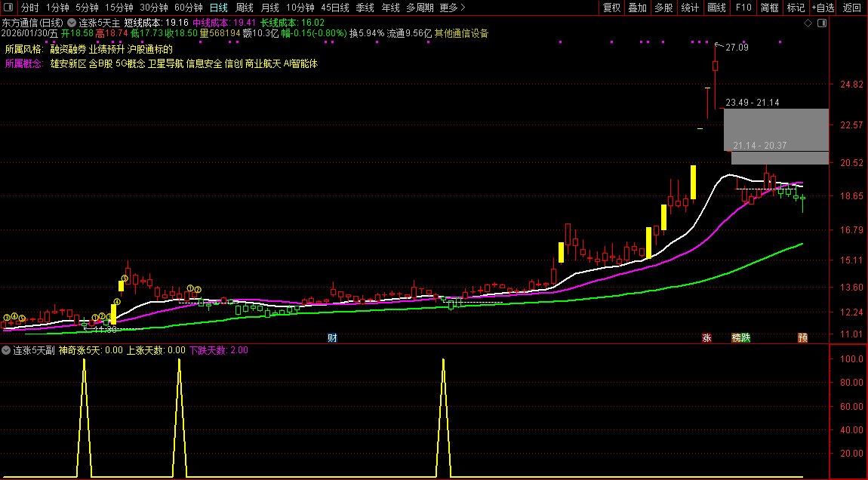Click the 榜跌 marker on timeline

[740, 337]
